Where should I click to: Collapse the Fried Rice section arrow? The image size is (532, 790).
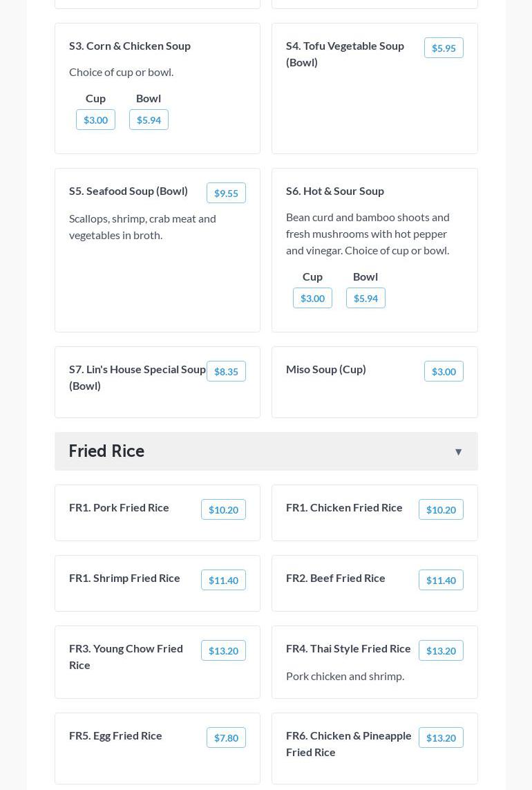click(458, 451)
